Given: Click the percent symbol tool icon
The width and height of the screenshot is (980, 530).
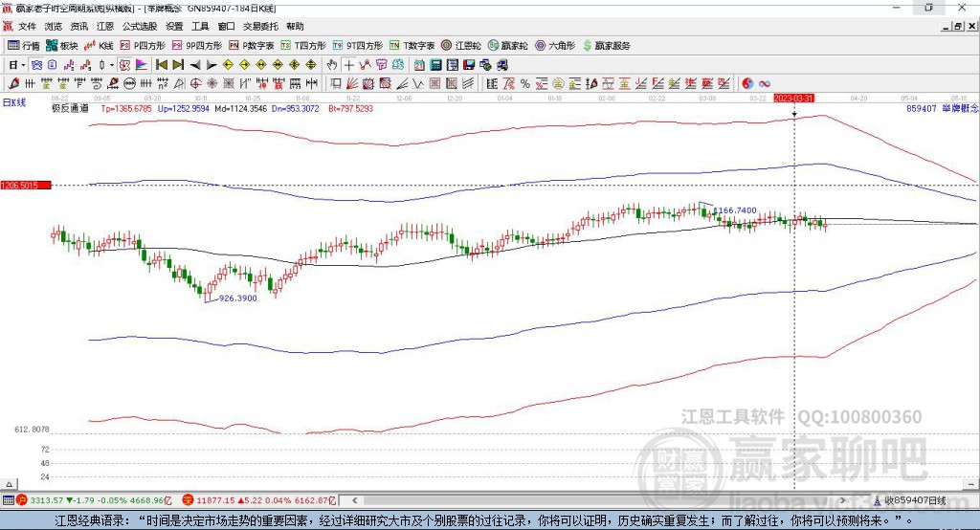Looking at the screenshot, I should [525, 84].
